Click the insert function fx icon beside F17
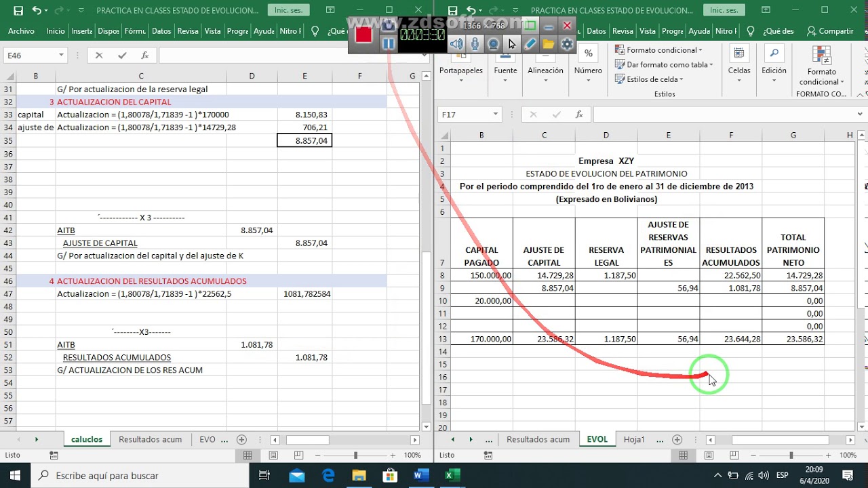The image size is (868, 488). (578, 115)
